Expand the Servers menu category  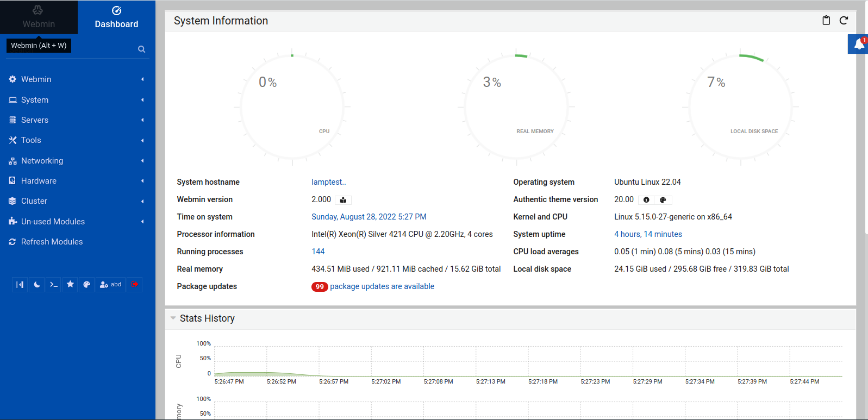(x=78, y=120)
